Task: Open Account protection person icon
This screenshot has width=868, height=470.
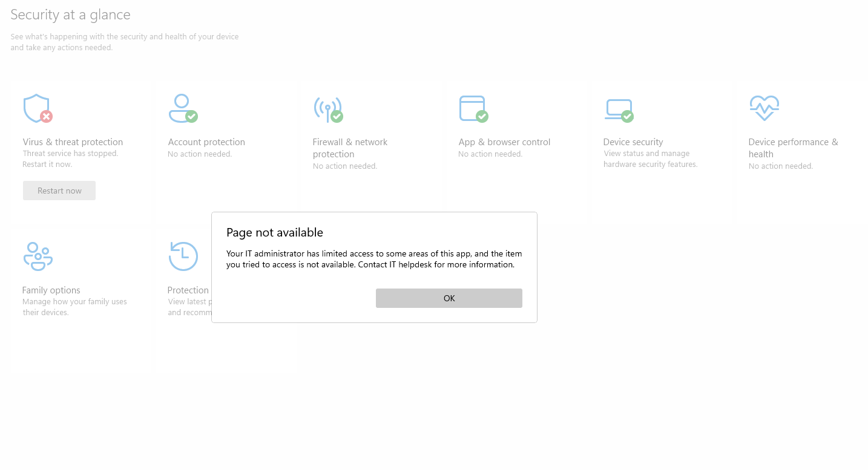Action: [x=183, y=108]
